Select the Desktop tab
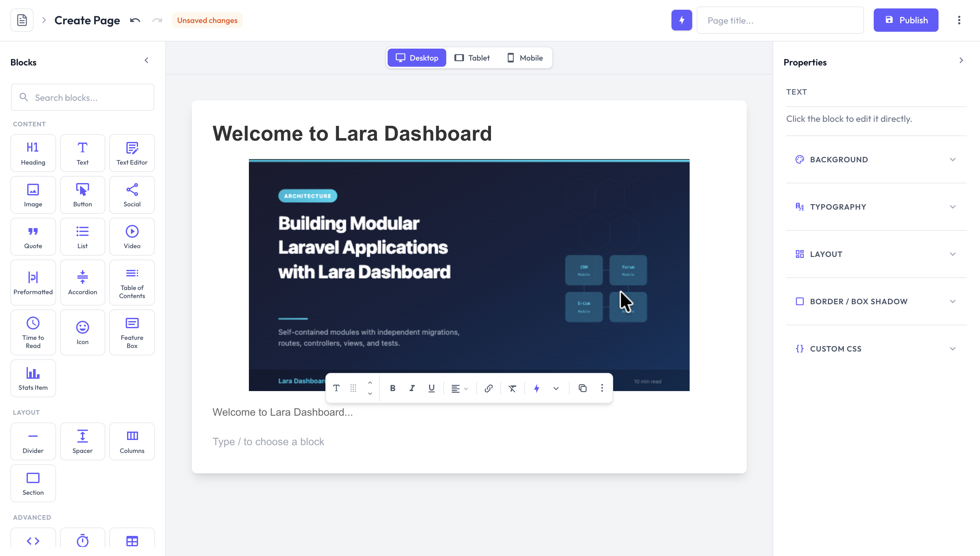This screenshot has width=980, height=556. (417, 58)
